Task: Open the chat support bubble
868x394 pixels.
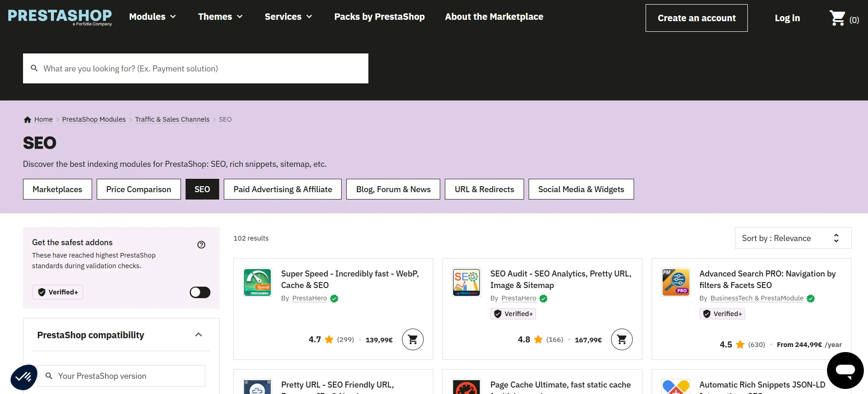Action: [x=845, y=370]
